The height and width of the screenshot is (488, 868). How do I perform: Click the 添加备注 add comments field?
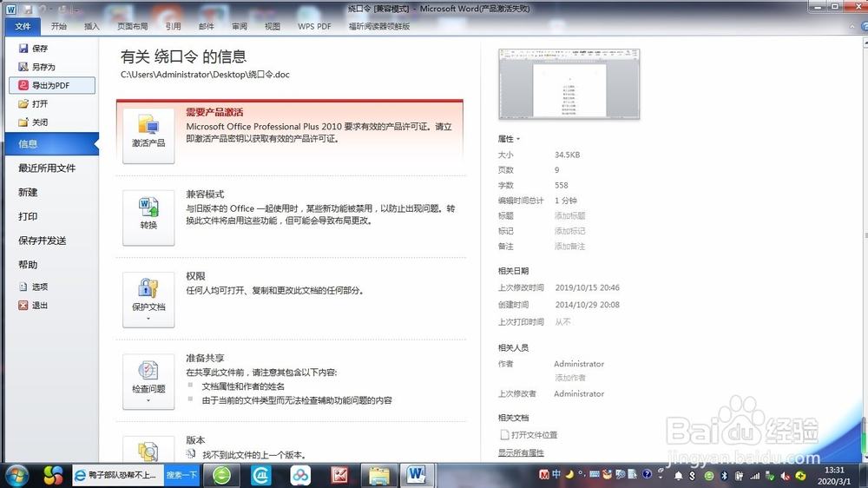[569, 246]
